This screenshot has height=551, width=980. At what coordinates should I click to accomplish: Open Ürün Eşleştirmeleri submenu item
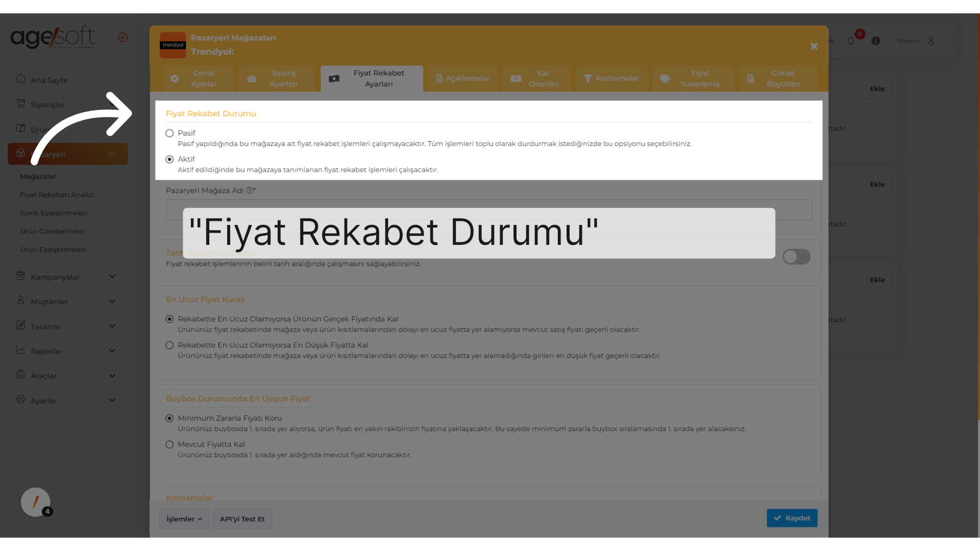(53, 250)
